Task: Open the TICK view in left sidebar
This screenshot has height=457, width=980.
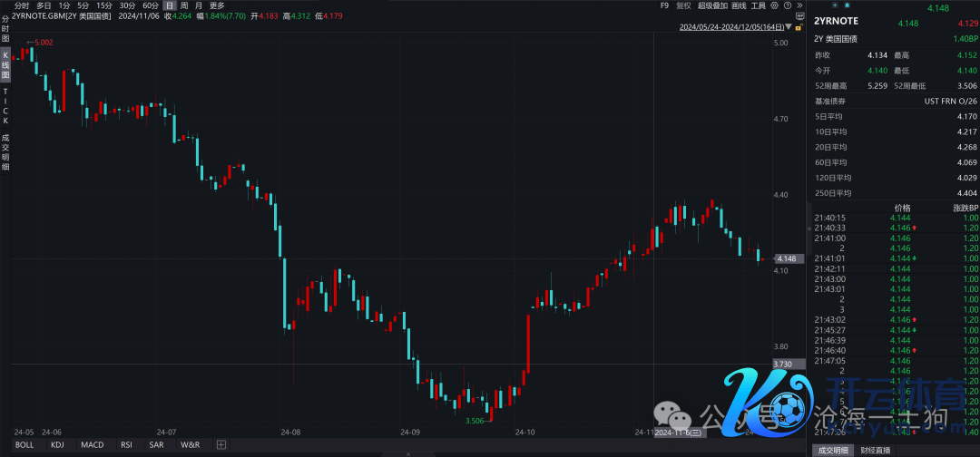Action: [x=5, y=106]
